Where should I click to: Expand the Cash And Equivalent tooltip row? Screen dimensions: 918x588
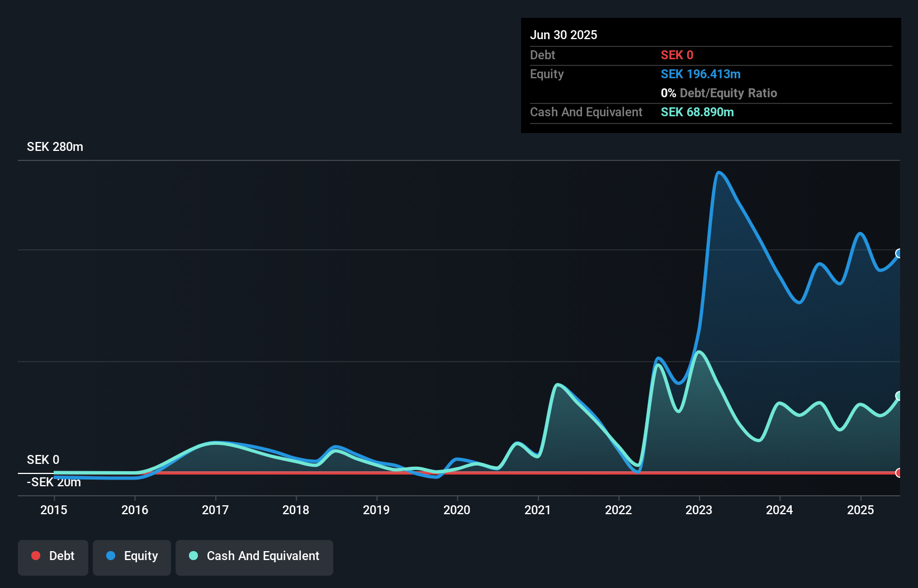click(585, 112)
